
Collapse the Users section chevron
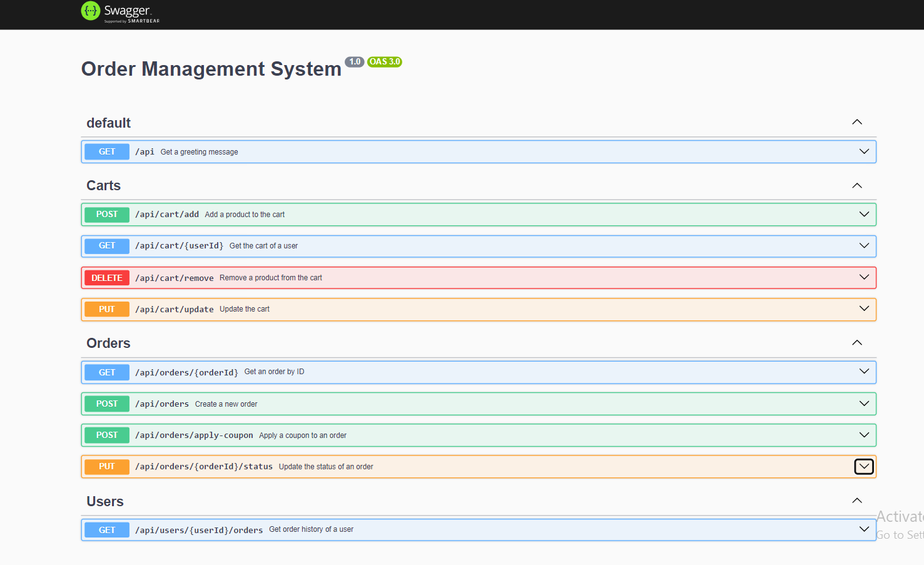[857, 501]
